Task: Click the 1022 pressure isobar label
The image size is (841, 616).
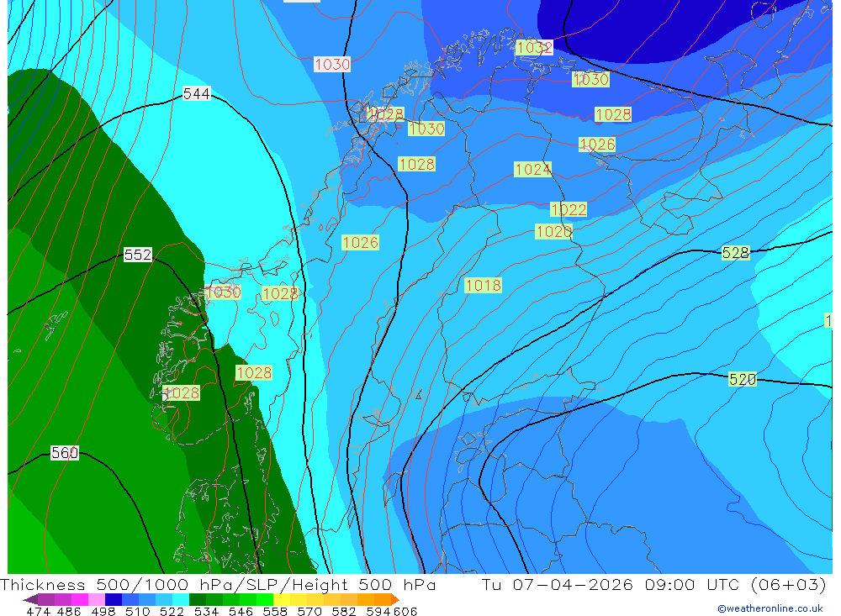Action: coord(569,209)
